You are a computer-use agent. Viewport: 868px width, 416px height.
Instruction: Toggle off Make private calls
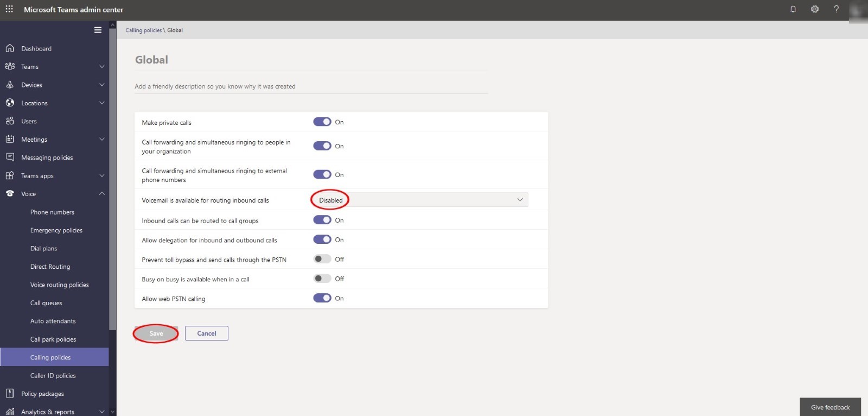(x=322, y=122)
